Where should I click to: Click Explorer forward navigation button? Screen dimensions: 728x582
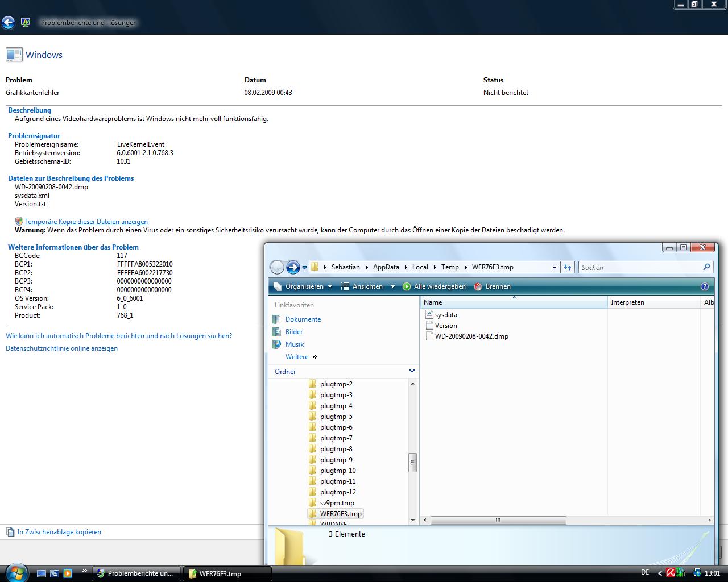coord(293,267)
